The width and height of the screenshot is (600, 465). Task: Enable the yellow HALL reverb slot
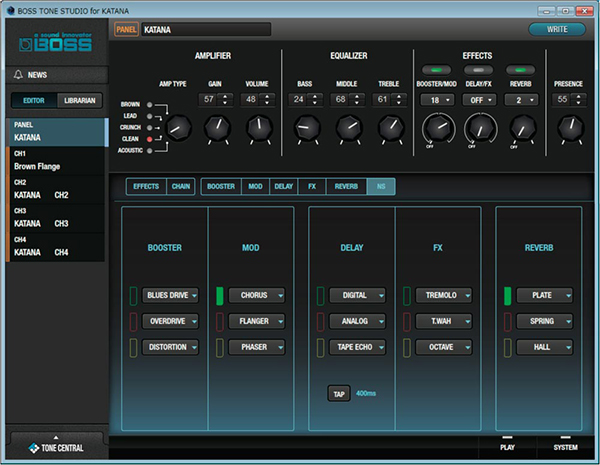[x=507, y=348]
